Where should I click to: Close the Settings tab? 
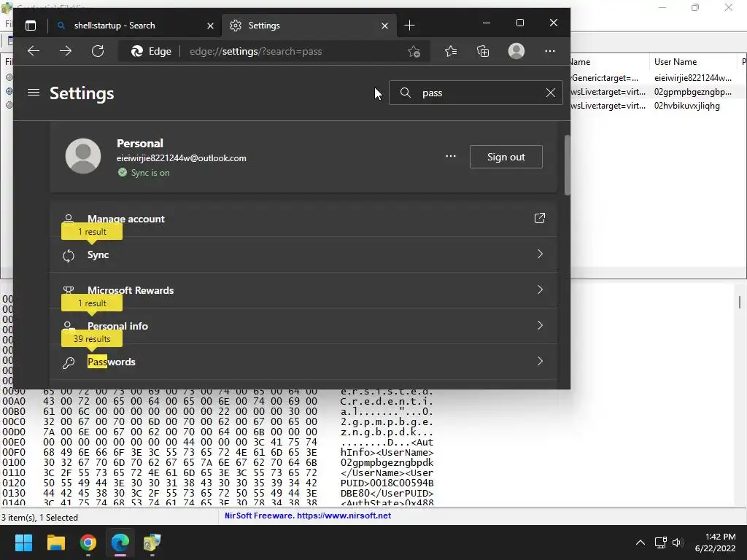[x=384, y=26]
